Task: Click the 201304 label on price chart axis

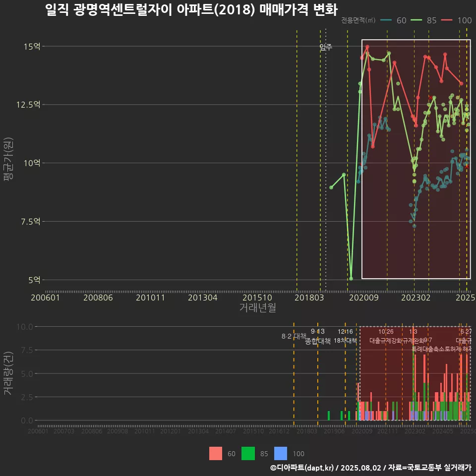Action: (202, 297)
